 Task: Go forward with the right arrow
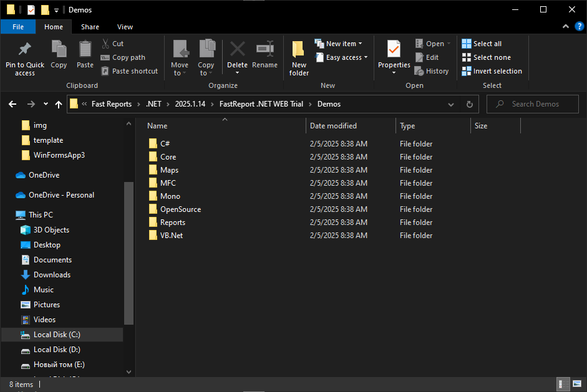coord(31,104)
